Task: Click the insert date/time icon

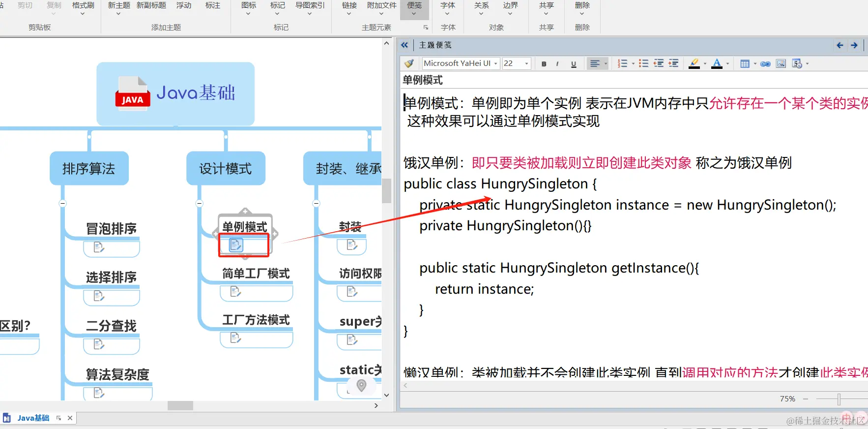Action: pyautogui.click(x=797, y=63)
